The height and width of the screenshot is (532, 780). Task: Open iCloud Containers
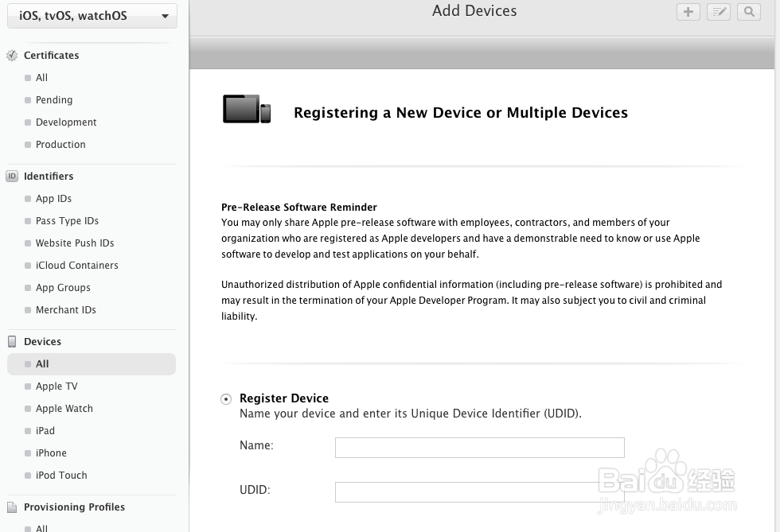click(x=77, y=266)
